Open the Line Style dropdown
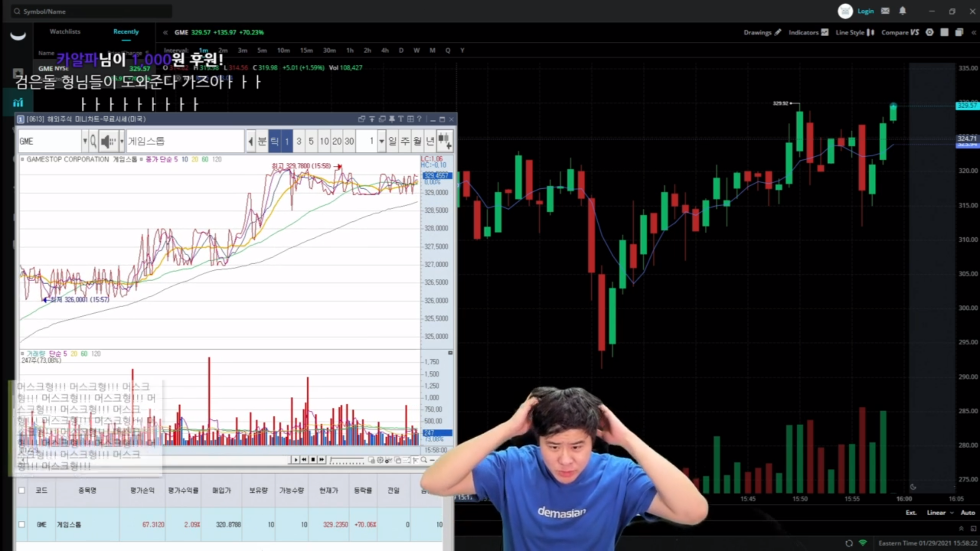The image size is (980, 551). click(855, 32)
